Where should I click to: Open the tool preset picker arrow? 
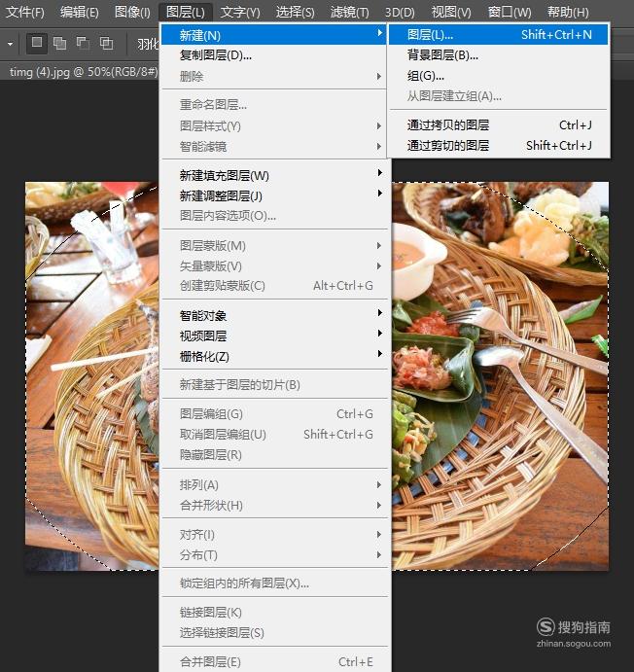[11, 44]
